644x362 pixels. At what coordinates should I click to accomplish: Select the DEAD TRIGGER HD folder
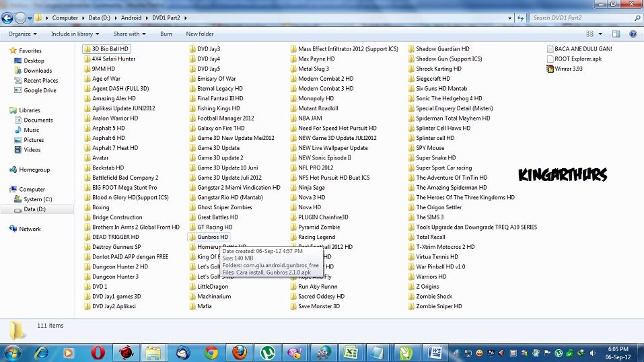pyautogui.click(x=111, y=237)
